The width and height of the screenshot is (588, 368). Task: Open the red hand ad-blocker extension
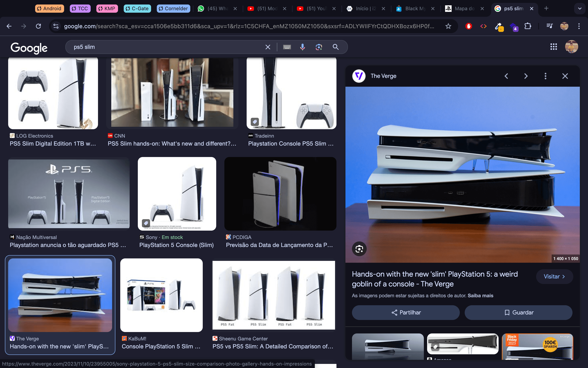pyautogui.click(x=469, y=26)
